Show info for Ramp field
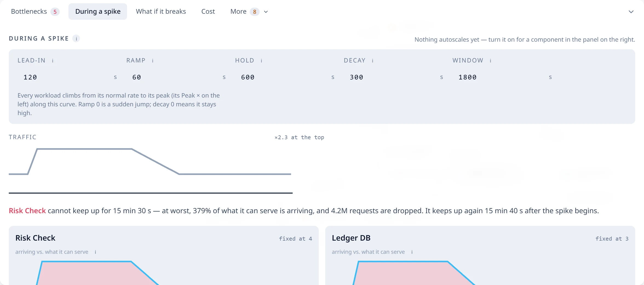 point(153,61)
